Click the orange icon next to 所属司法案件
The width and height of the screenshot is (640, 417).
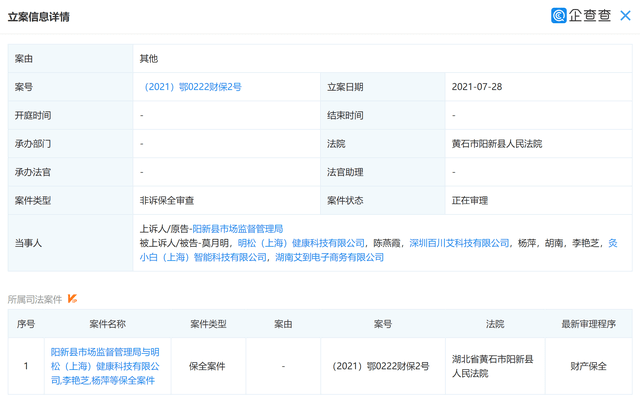pyautogui.click(x=72, y=299)
